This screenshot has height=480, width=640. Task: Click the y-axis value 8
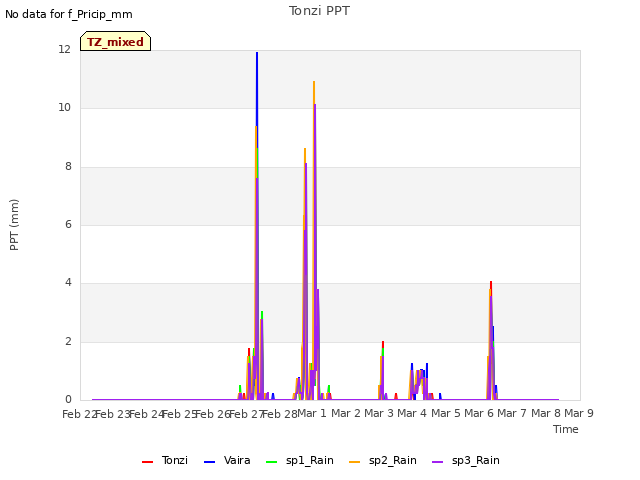pos(68,167)
